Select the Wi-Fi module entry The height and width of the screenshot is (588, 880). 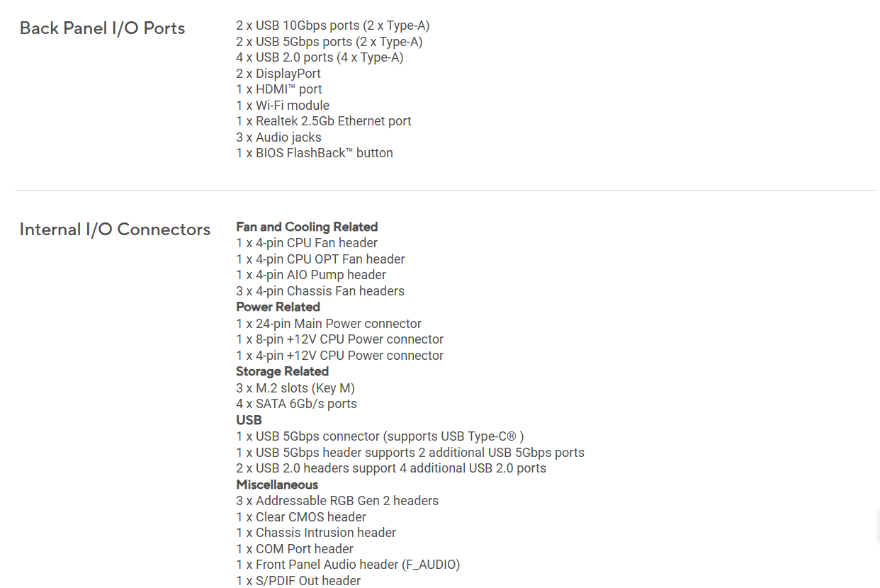click(x=283, y=106)
